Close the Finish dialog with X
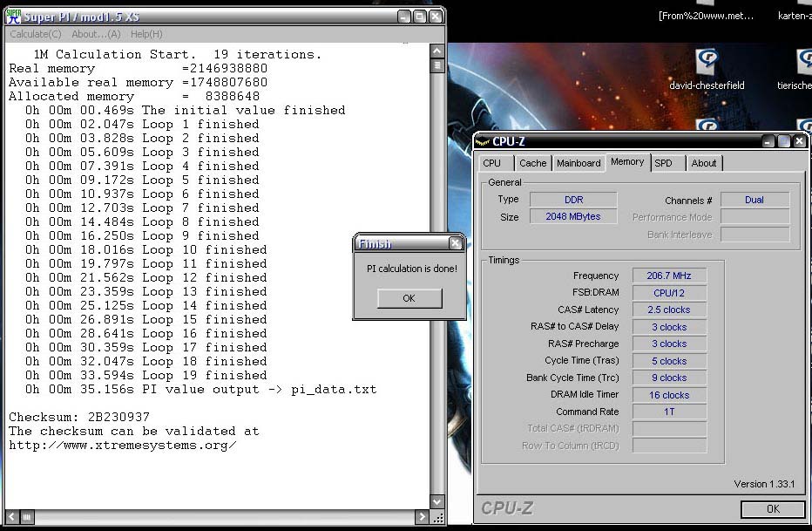812x531 pixels. (x=455, y=243)
